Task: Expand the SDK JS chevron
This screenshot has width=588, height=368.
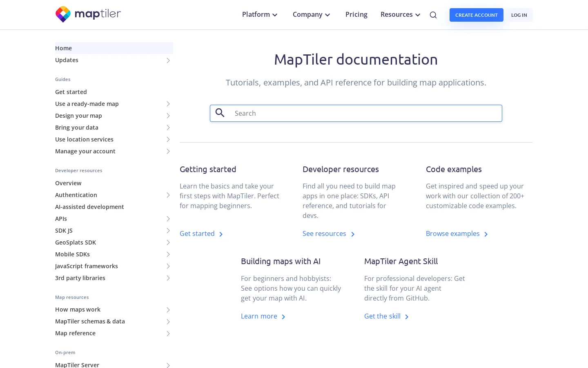Action: coord(168,231)
